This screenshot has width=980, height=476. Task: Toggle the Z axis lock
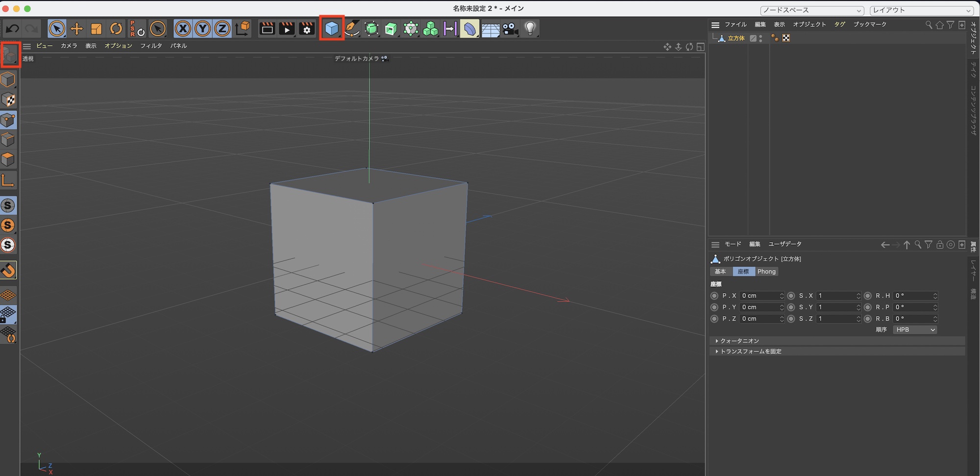(221, 28)
